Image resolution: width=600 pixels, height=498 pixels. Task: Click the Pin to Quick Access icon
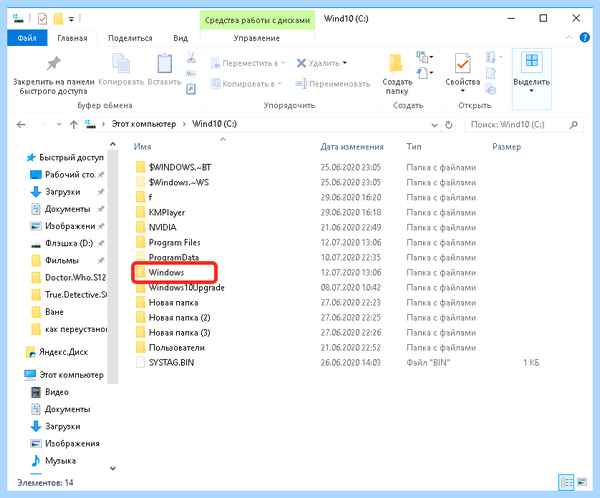click(x=54, y=63)
